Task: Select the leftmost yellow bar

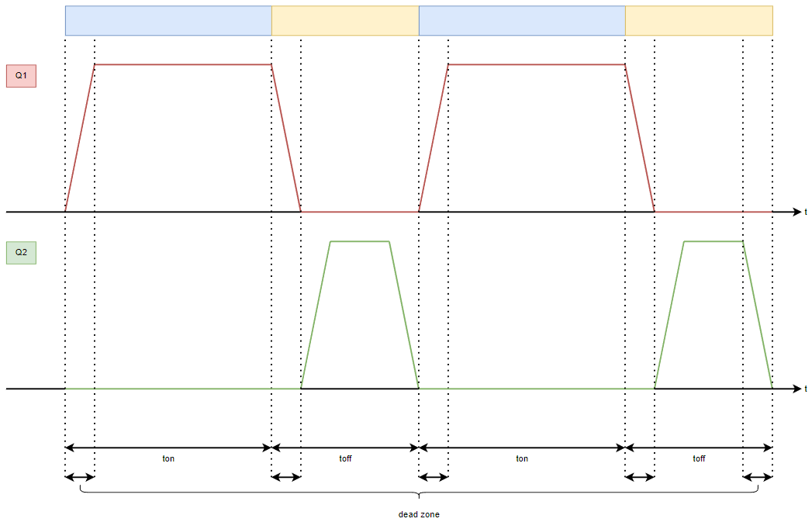Action: (345, 21)
